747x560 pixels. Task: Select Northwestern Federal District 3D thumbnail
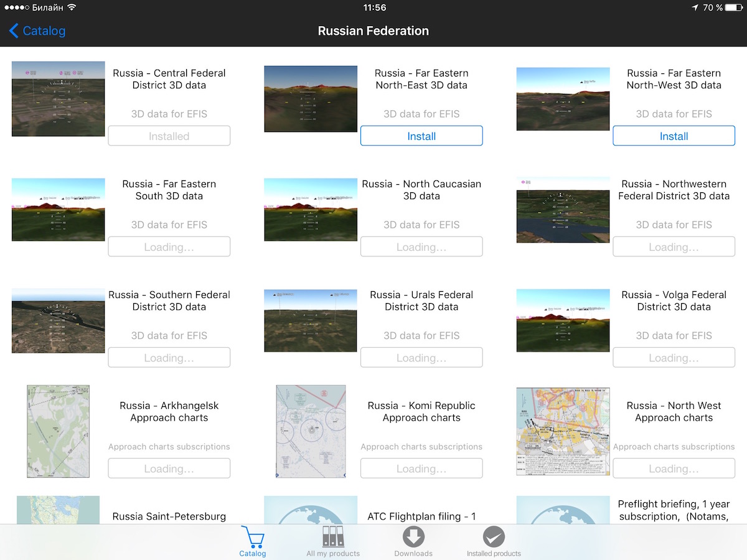[x=563, y=210]
